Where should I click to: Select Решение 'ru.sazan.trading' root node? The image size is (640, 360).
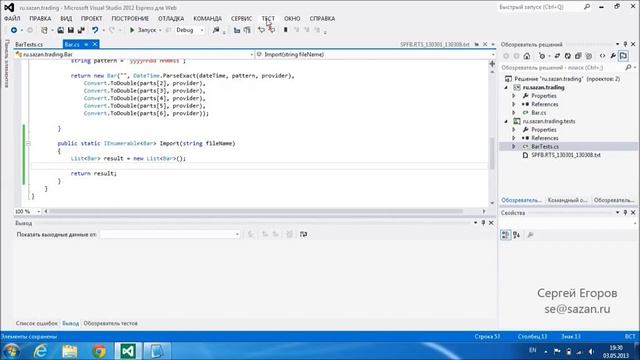tap(567, 79)
